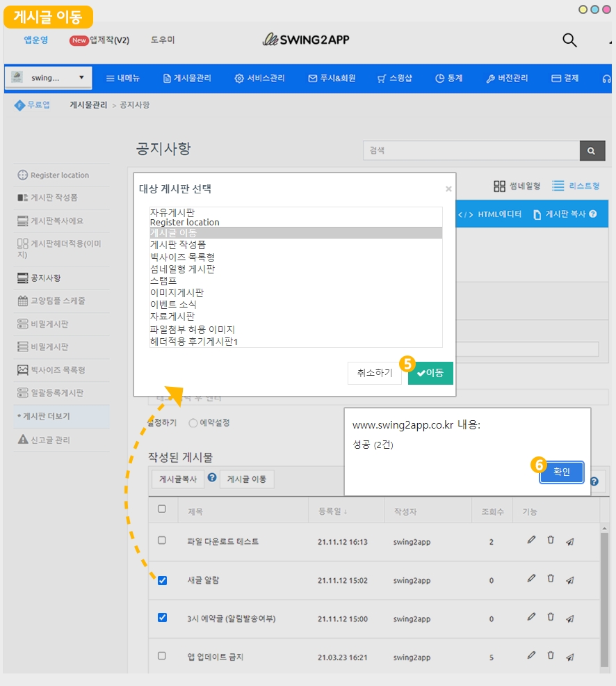Screen dimensions: 616x686
Task: Open the swing... app selector dropdown
Action: point(48,77)
